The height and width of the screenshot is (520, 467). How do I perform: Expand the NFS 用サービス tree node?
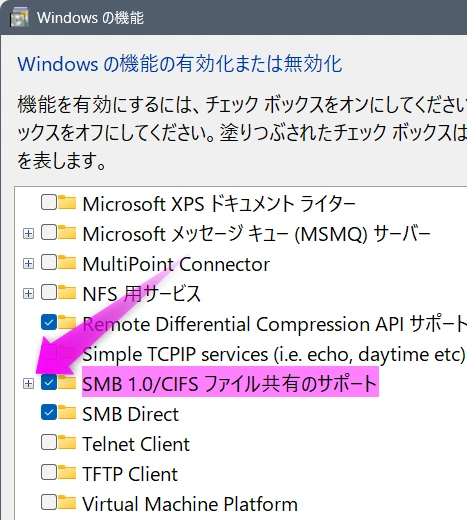(28, 294)
